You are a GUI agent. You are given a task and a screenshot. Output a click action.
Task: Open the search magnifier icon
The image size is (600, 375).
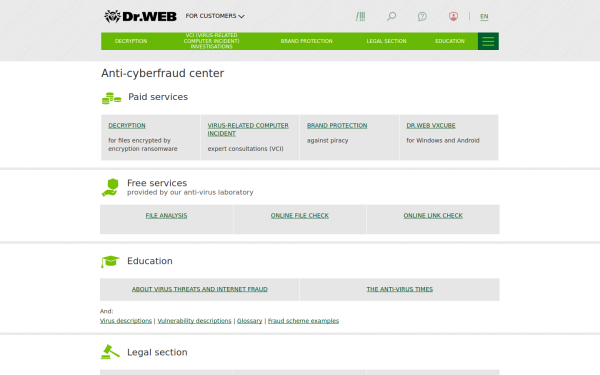391,16
